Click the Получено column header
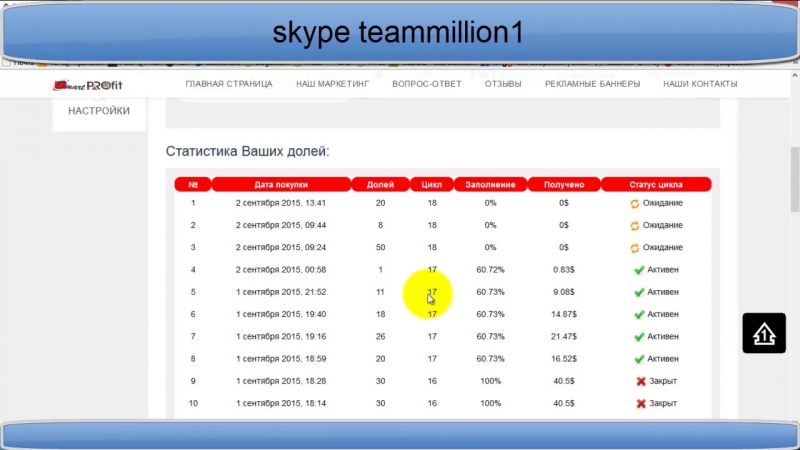Viewport: 800px width, 450px height. pos(564,185)
